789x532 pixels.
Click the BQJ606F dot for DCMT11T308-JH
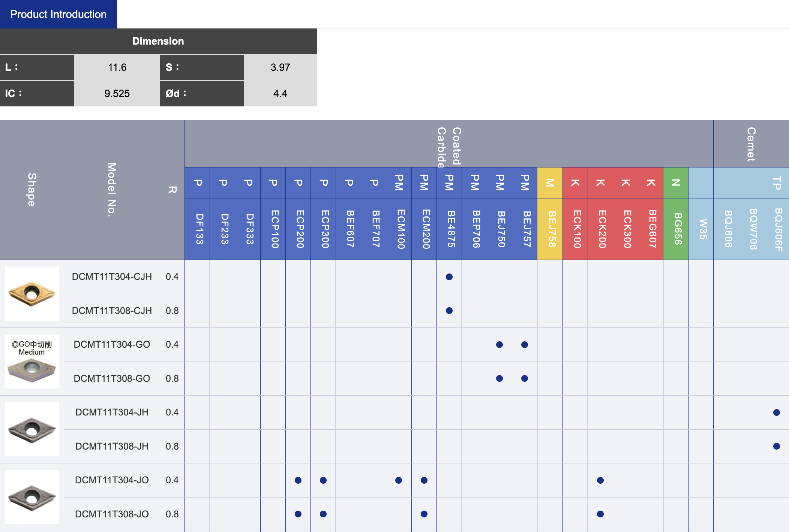(x=777, y=446)
